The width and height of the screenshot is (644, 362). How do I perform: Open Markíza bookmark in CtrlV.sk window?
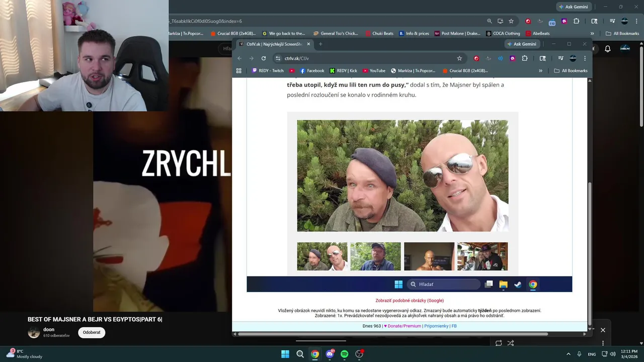(413, 71)
